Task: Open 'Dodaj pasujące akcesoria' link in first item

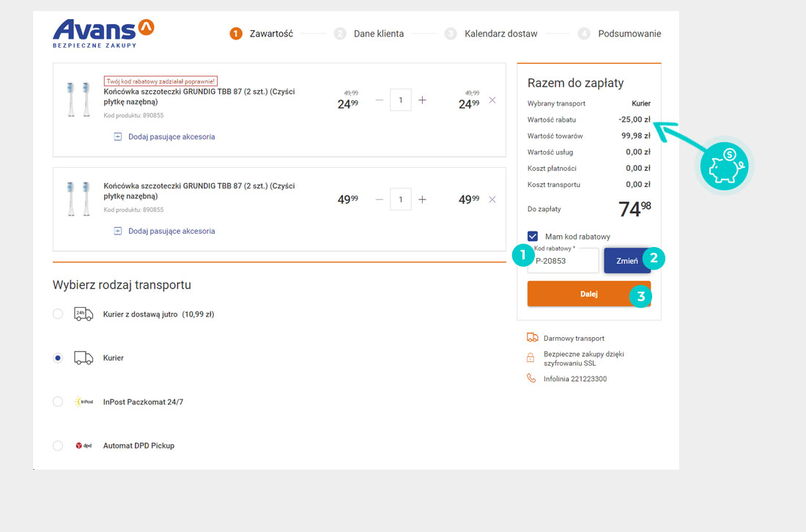Action: (171, 137)
